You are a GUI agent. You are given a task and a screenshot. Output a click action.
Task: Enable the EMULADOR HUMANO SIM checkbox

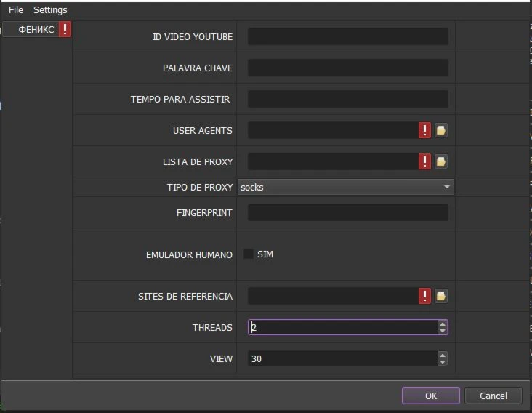pos(249,254)
